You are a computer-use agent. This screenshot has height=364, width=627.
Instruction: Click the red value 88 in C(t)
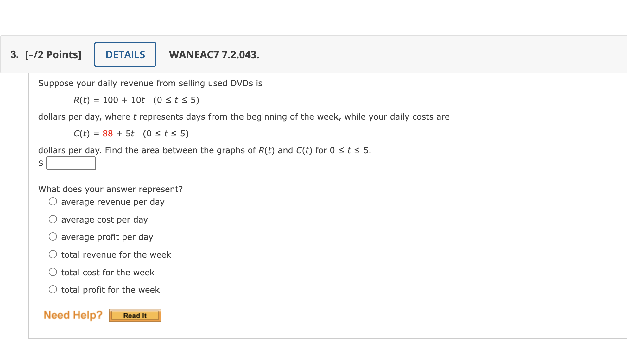(x=108, y=134)
